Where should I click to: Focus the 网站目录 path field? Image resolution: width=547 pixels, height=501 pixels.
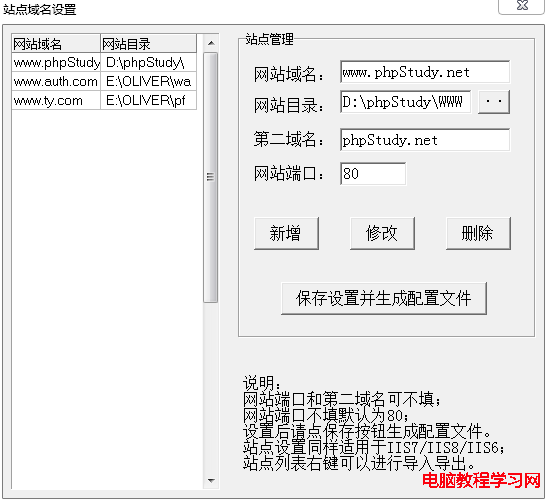coord(405,102)
